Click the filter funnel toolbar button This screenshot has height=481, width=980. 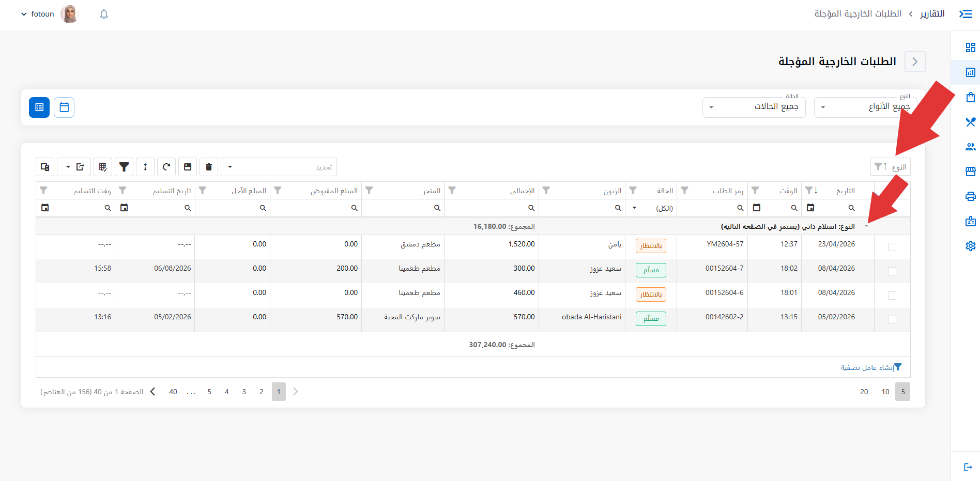coord(124,167)
